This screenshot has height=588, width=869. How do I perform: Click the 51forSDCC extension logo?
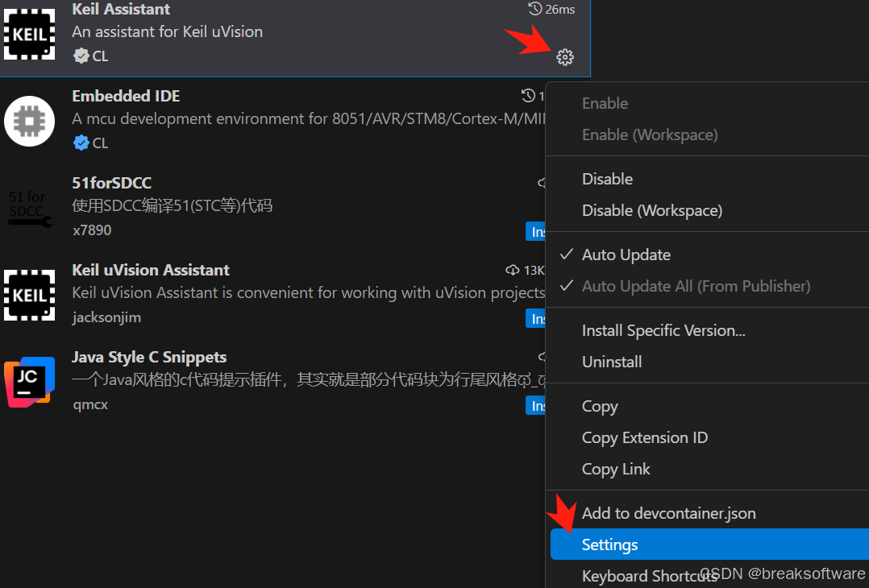(x=29, y=208)
